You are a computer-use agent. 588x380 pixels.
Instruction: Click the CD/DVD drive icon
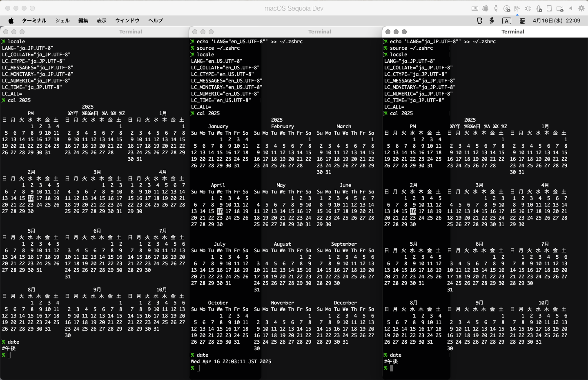[507, 9]
